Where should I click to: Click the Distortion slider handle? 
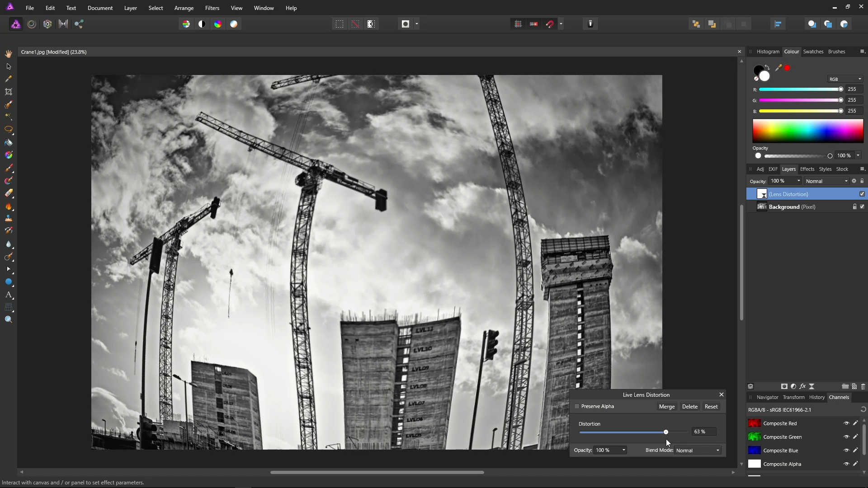coord(665,432)
